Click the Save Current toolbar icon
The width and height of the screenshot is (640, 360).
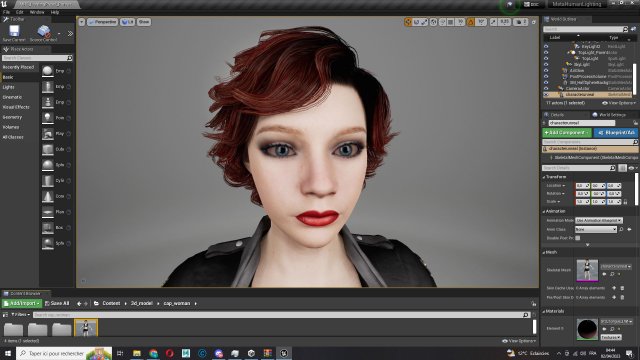14,31
